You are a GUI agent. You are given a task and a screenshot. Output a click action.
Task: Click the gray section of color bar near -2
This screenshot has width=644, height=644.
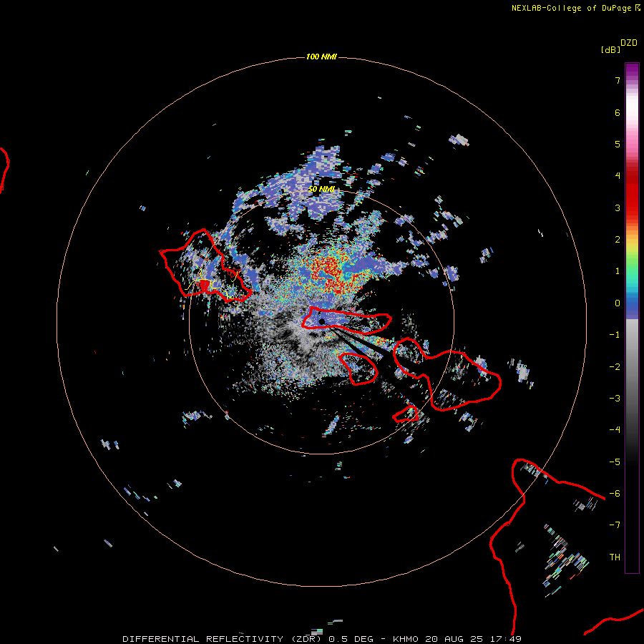click(632, 366)
